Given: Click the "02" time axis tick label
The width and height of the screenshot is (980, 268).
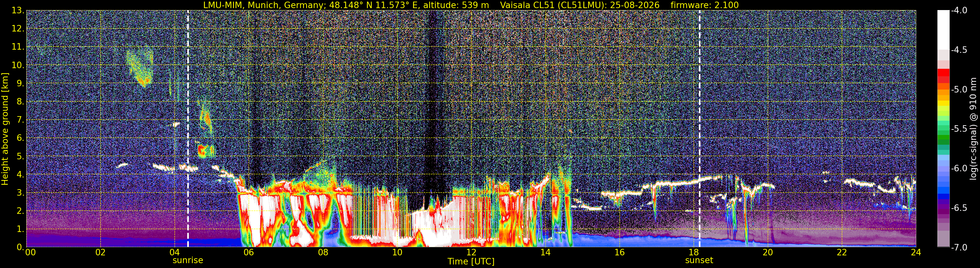Looking at the screenshot, I should pyautogui.click(x=100, y=252).
